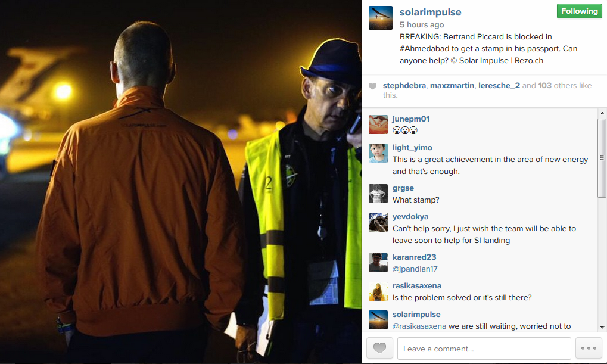Click the Leave a comment input field
The width and height of the screenshot is (607, 364).
(484, 349)
